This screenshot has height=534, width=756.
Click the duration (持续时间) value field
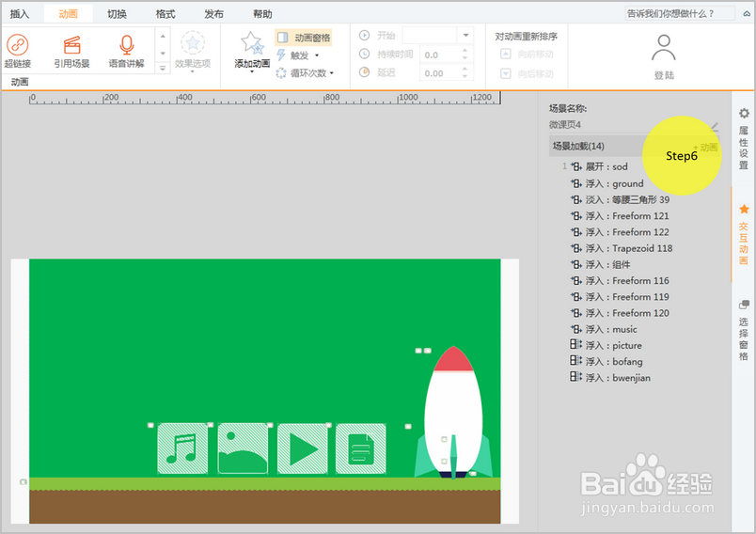(x=440, y=55)
